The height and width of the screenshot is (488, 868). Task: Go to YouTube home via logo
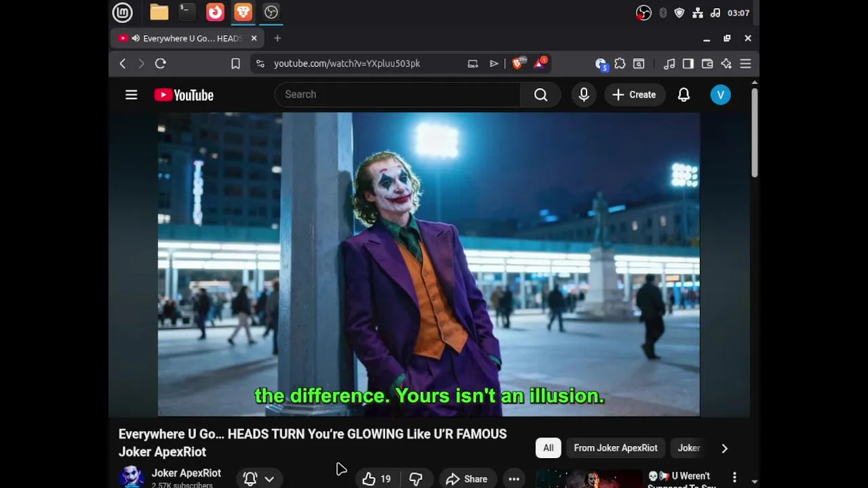tap(184, 95)
